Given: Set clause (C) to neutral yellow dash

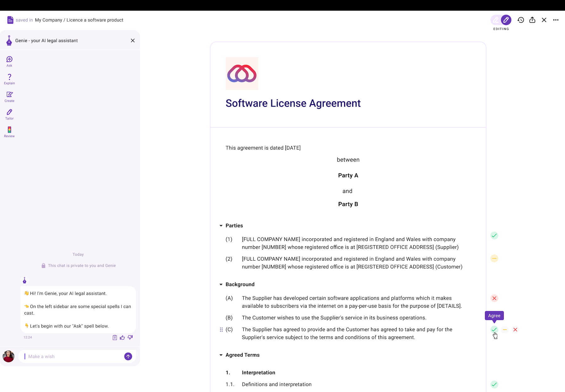Looking at the screenshot, I should [x=505, y=330].
